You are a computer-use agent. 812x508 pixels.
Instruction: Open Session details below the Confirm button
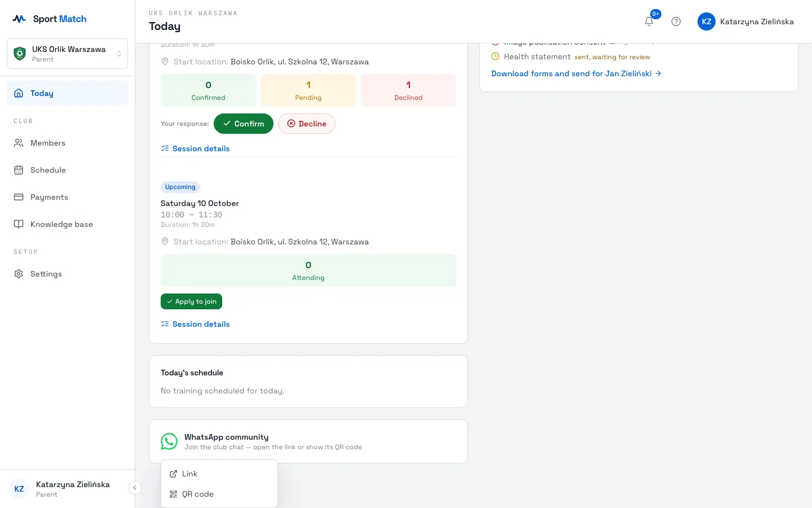(x=195, y=148)
